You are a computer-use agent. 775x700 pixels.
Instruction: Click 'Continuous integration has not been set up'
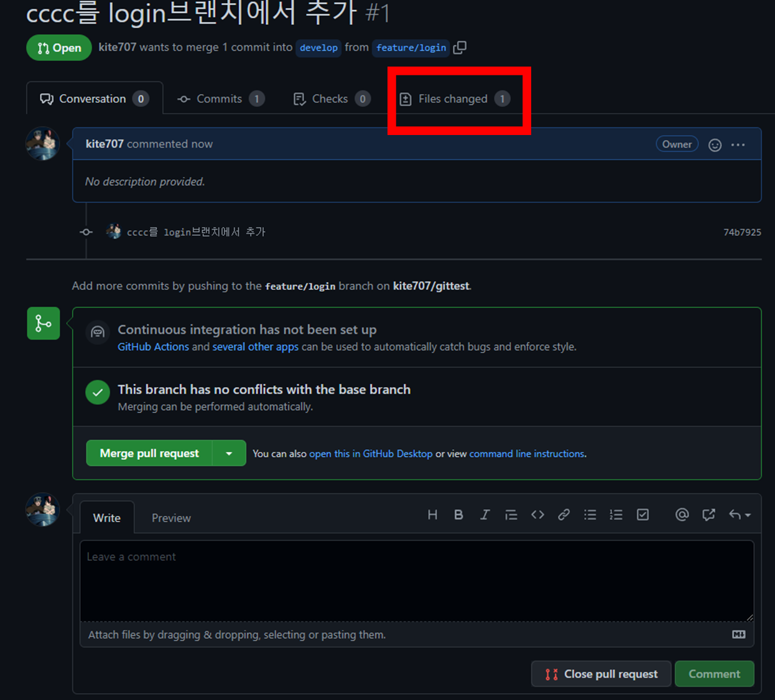click(247, 330)
